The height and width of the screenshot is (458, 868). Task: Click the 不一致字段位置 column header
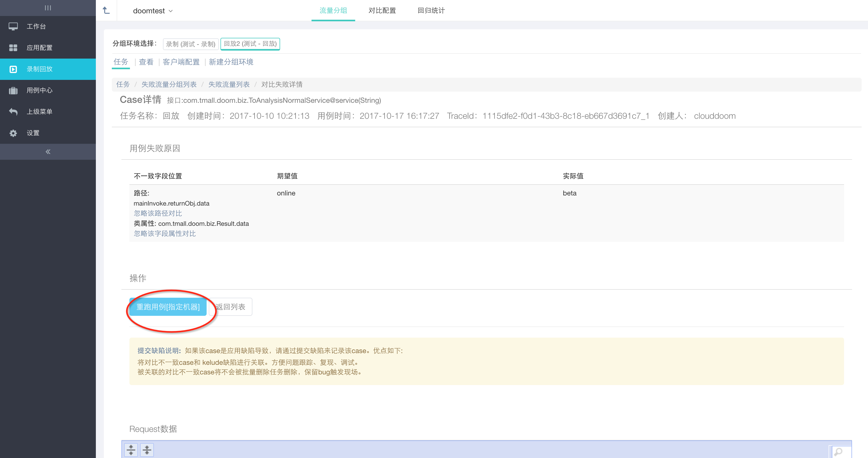click(158, 176)
